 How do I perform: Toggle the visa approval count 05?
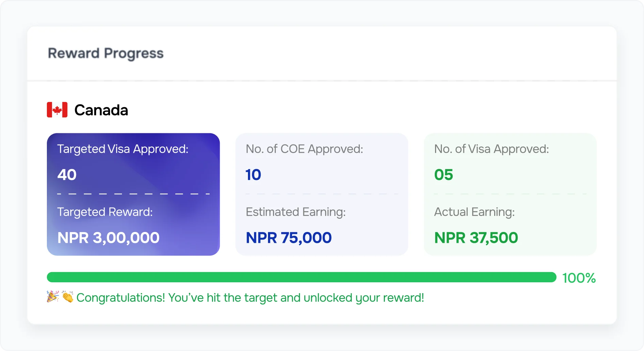point(444,174)
